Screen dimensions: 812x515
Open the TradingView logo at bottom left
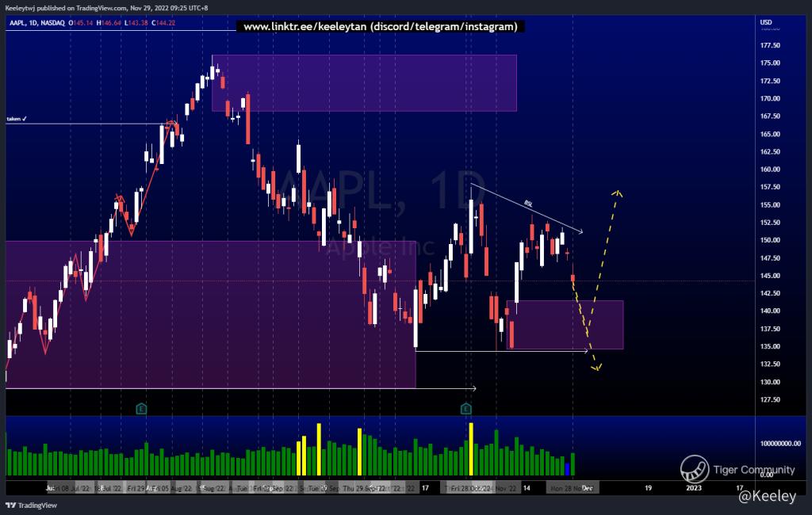pyautogui.click(x=32, y=505)
